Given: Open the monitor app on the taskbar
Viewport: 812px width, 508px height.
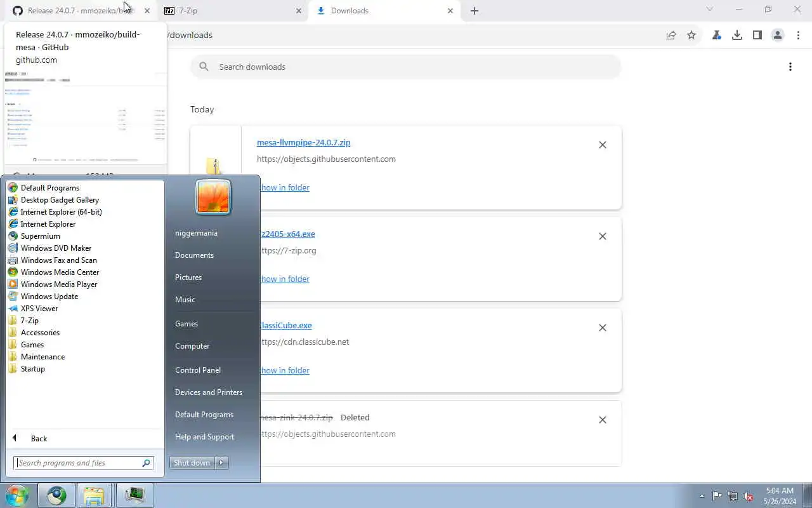Looking at the screenshot, I should pos(134,495).
